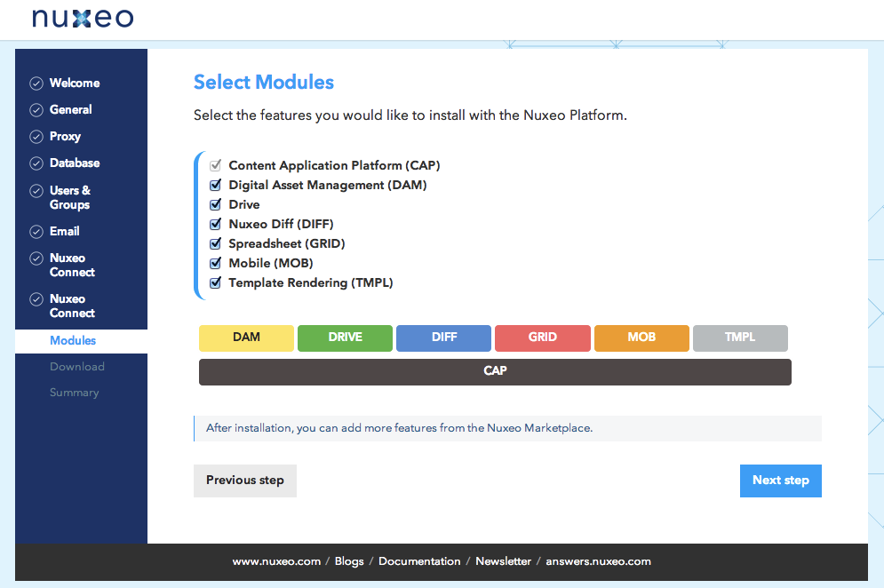This screenshot has width=884, height=588.
Task: Uncheck Digital Asset Management (DAM) checkbox
Action: pyautogui.click(x=215, y=186)
